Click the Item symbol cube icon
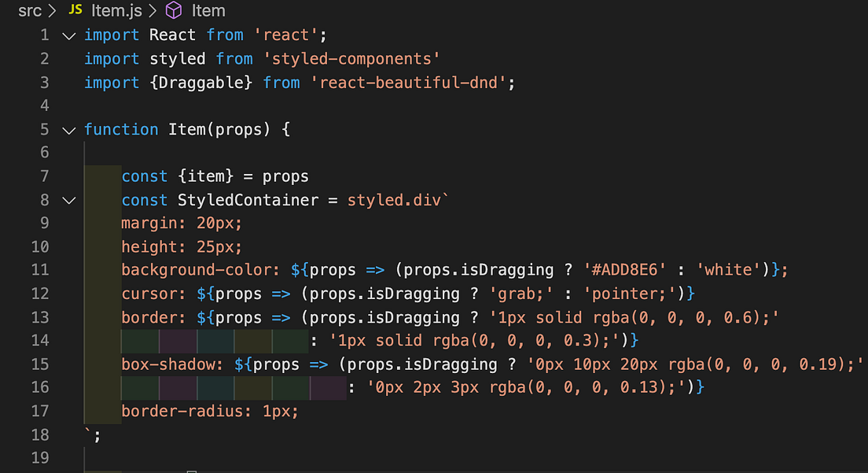The width and height of the screenshot is (868, 473). pos(174,10)
